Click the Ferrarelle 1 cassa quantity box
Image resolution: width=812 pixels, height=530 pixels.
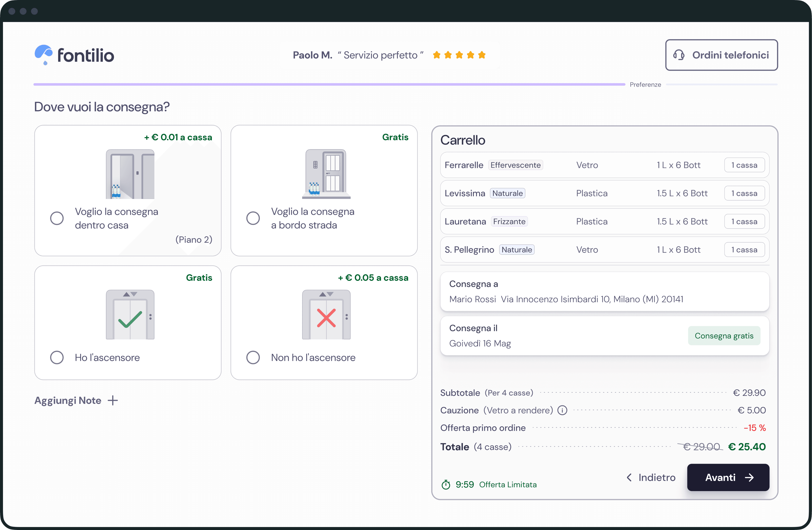click(744, 165)
